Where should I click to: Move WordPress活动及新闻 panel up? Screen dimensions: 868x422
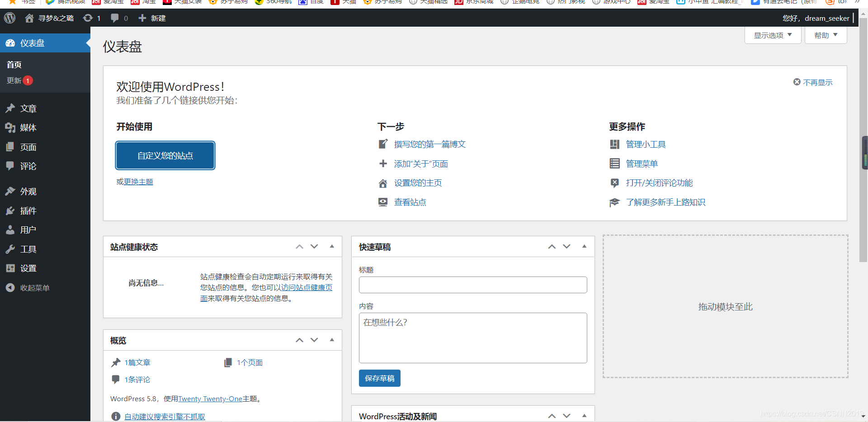coord(552,416)
